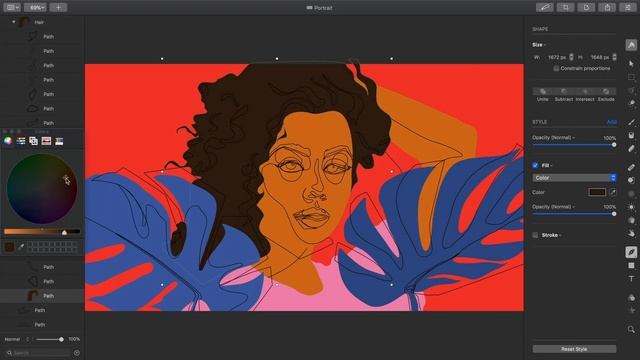Select the Hair layer group row
This screenshot has height=360, width=640.
click(x=42, y=22)
